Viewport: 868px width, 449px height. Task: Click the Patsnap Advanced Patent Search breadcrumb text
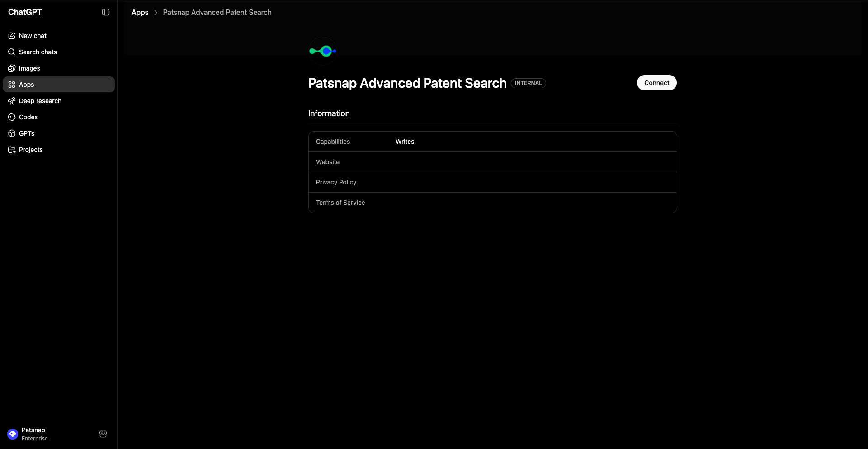point(217,13)
